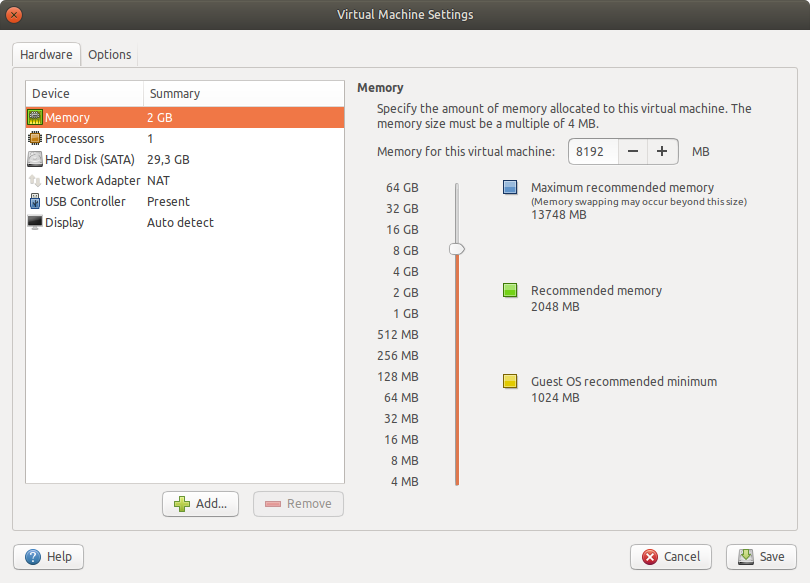Click the blue Maximum recommended memory marker
This screenshot has height=583, width=810.
click(510, 187)
